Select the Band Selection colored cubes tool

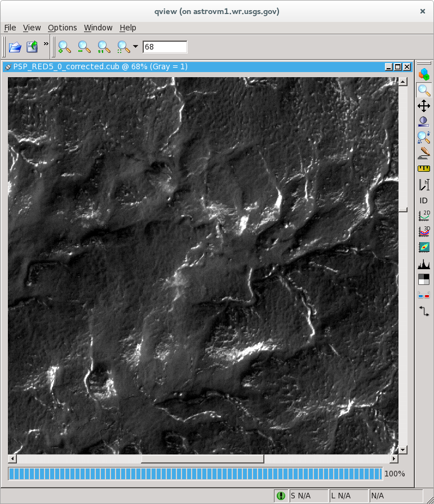(x=423, y=74)
